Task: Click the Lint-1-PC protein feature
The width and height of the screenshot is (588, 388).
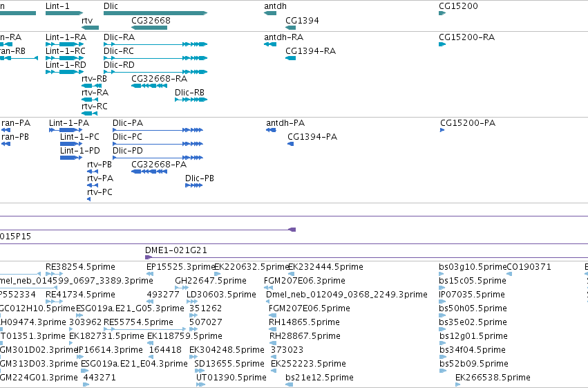Action: pos(71,144)
